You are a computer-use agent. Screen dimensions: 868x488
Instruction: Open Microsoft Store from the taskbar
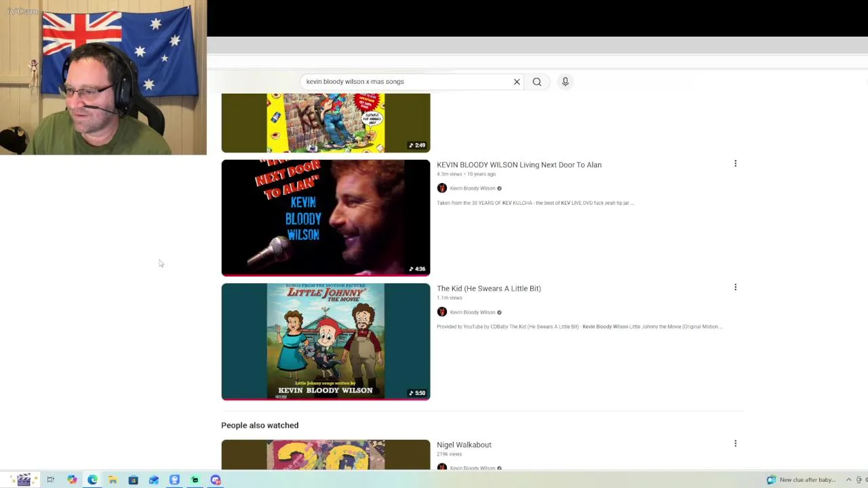(x=133, y=480)
